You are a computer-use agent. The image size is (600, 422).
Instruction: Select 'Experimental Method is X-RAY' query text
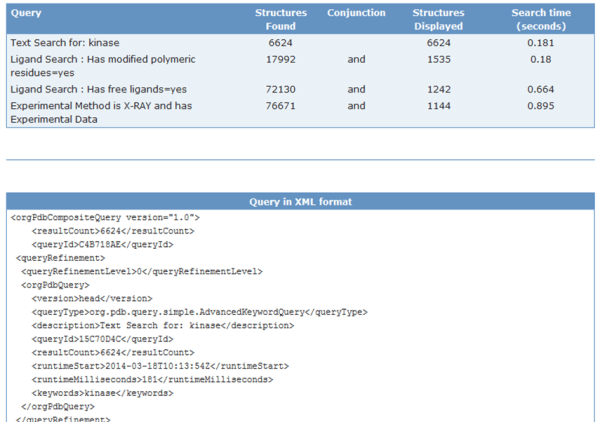click(x=101, y=112)
